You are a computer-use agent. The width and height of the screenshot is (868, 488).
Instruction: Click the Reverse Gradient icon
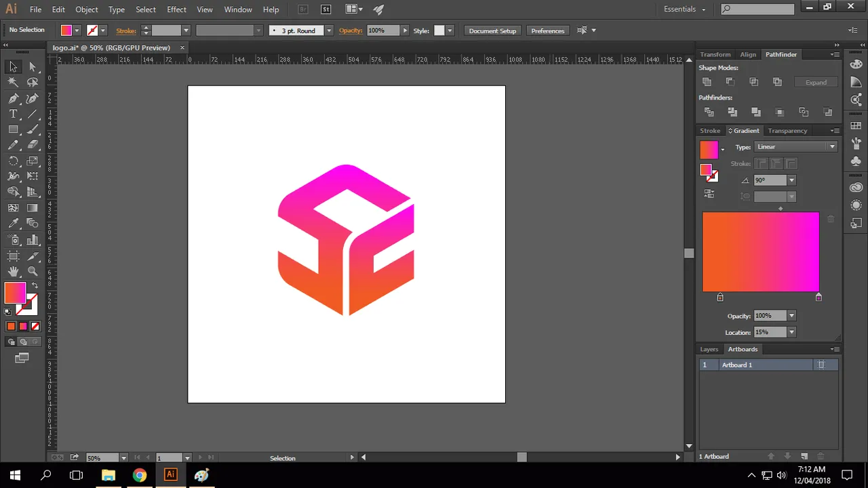tap(709, 194)
